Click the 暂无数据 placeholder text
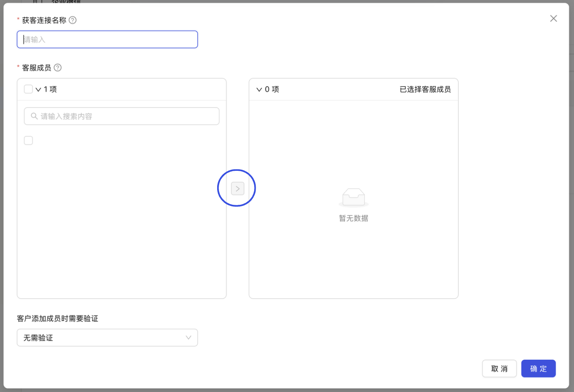This screenshot has height=392, width=574. coord(353,218)
